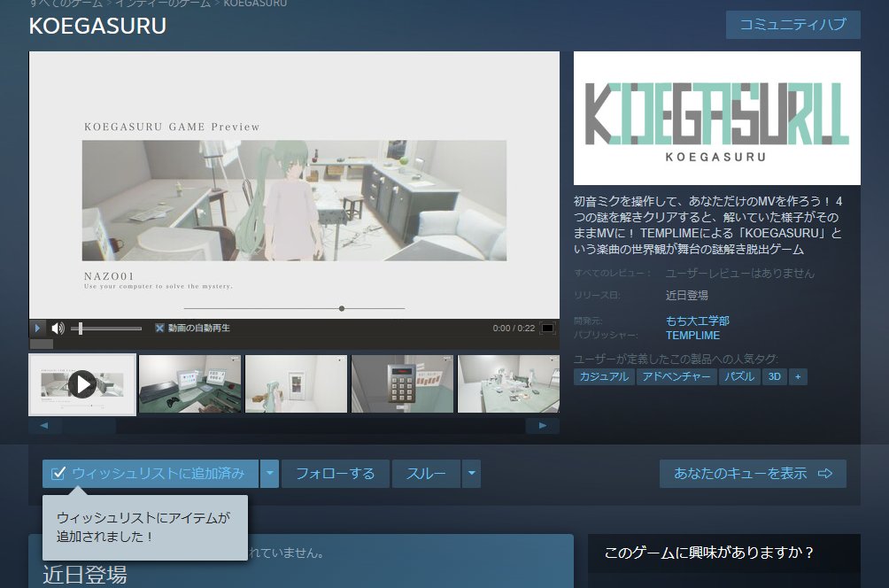The image size is (889, 588).
Task: Toggle video autoplay checkbox
Action: 160,328
